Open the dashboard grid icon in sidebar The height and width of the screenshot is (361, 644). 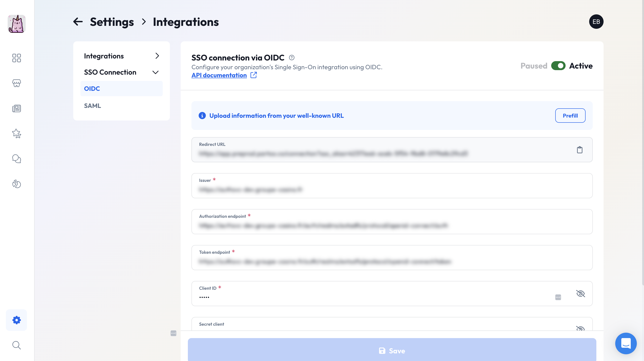pos(16,58)
